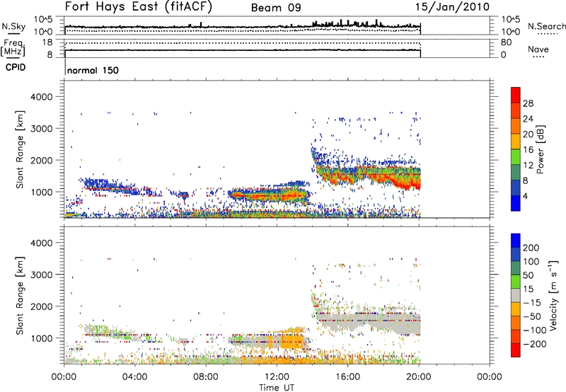Click the "4" label on Power color bar
Viewport: 566px width, 392px height.
point(525,197)
